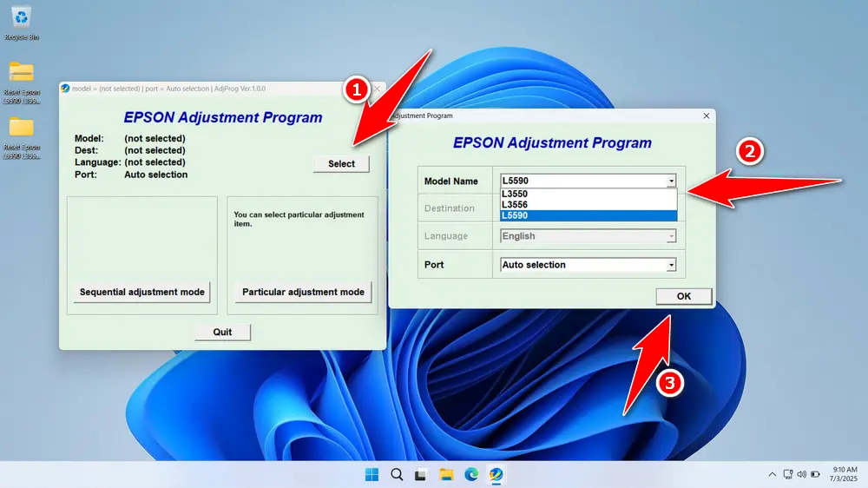Image resolution: width=868 pixels, height=488 pixels.
Task: Quit the Epson Adjustment Program
Action: (222, 333)
